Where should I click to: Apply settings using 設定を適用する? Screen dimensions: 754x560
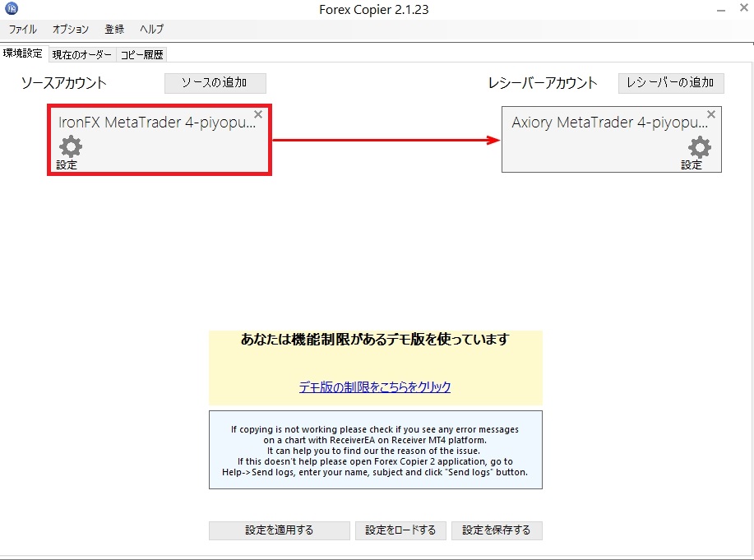279,530
